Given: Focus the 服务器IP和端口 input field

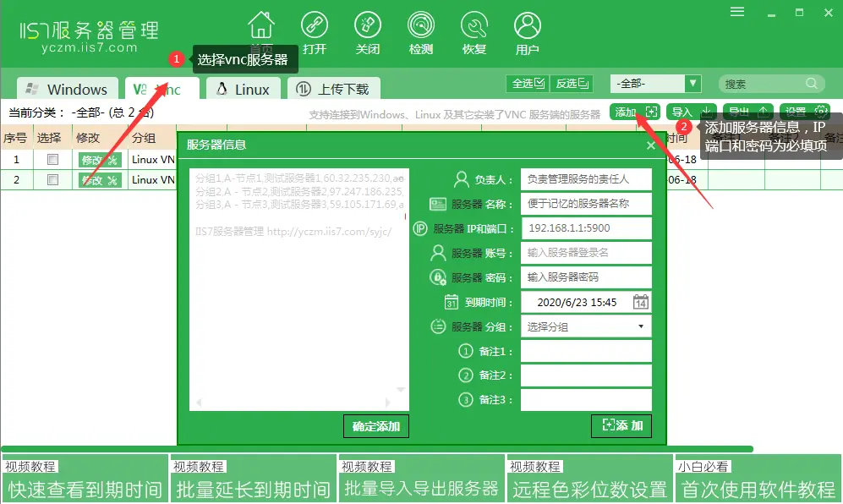Looking at the screenshot, I should click(x=586, y=228).
